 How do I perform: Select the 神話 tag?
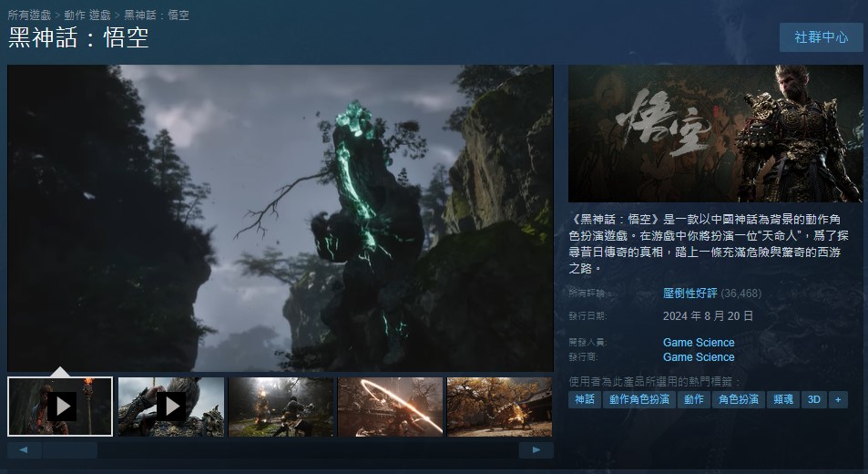(x=585, y=399)
